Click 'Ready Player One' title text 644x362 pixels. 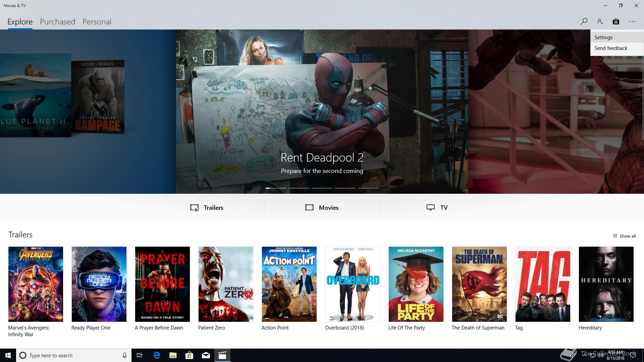tap(91, 328)
